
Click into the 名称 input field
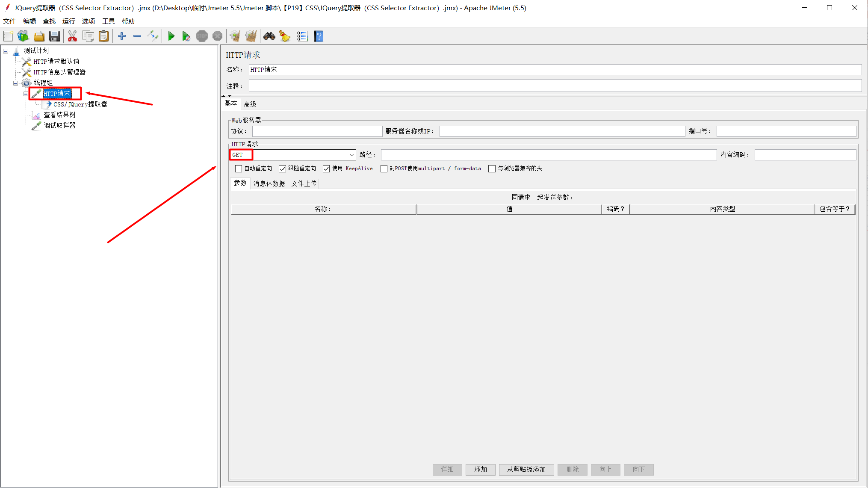tap(555, 70)
